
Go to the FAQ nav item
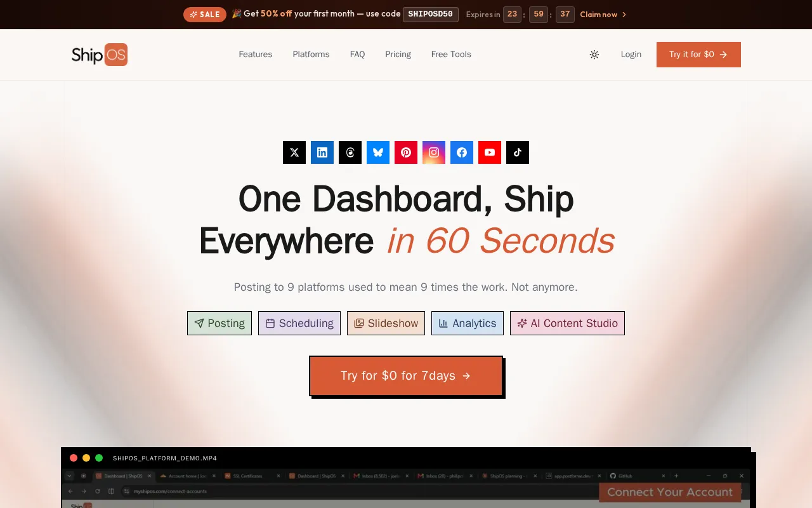(x=358, y=55)
